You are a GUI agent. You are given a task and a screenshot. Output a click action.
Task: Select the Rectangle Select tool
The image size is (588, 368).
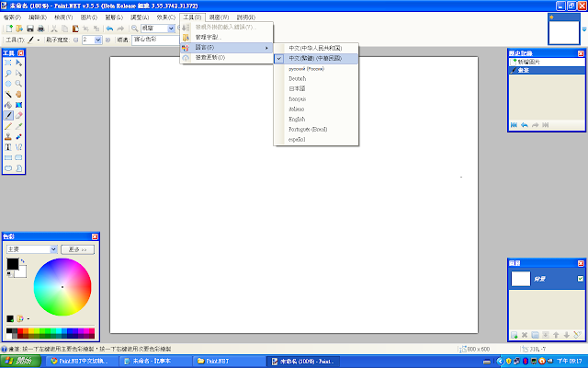coord(8,63)
